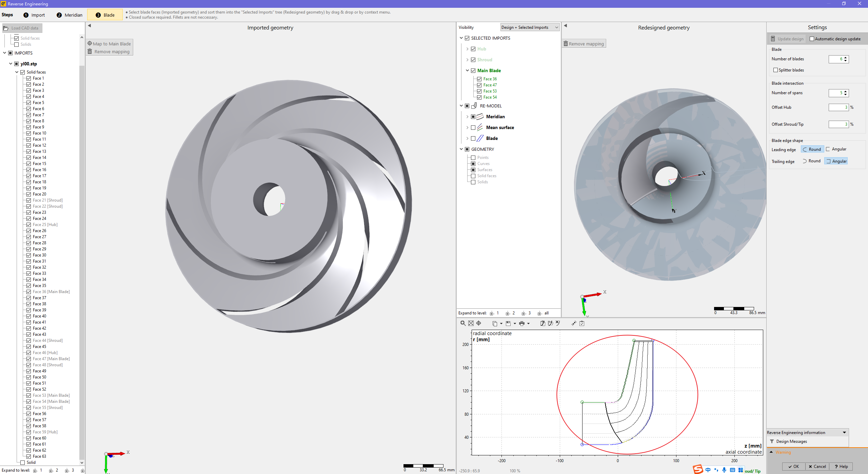Image resolution: width=868 pixels, height=474 pixels.
Task: Enable Automatic design update checkbox
Action: [x=812, y=39]
